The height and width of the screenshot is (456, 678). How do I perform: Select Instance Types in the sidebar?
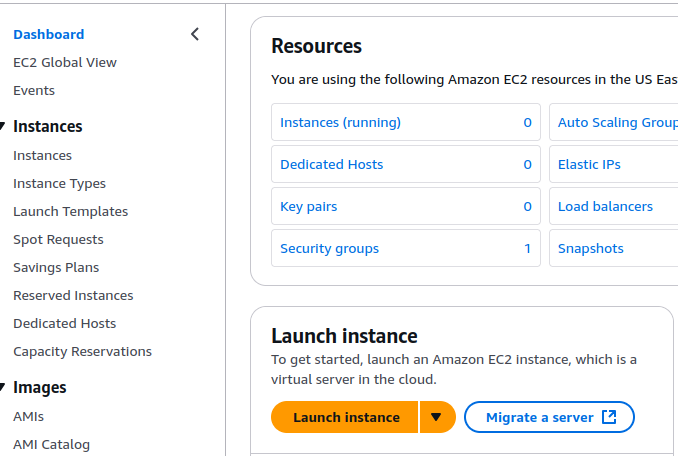[x=59, y=183]
